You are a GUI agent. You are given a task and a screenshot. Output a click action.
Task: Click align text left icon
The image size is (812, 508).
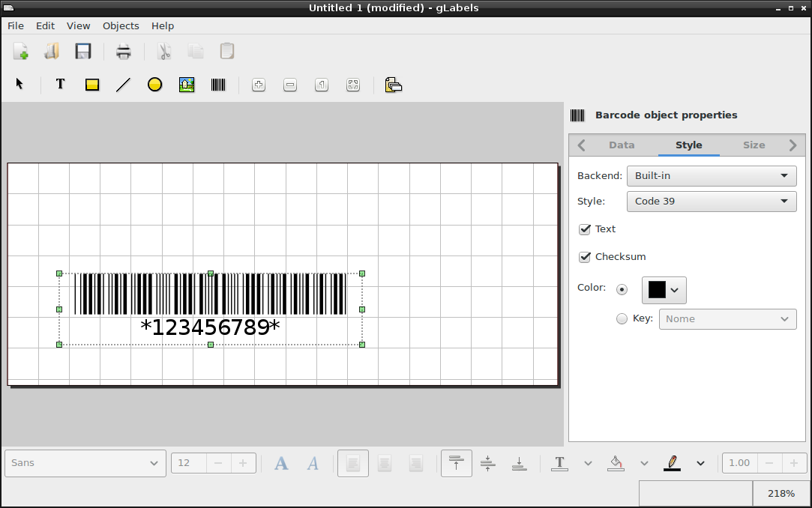352,463
